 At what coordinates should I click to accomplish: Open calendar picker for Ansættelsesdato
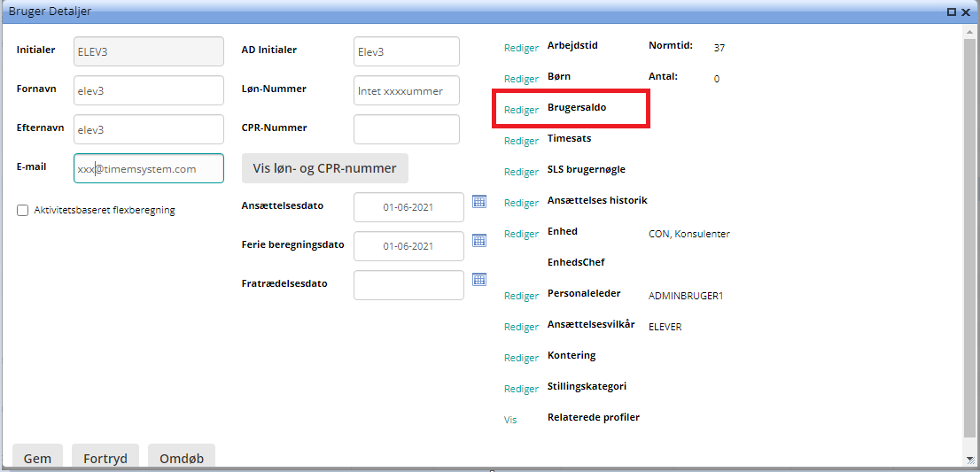point(479,202)
